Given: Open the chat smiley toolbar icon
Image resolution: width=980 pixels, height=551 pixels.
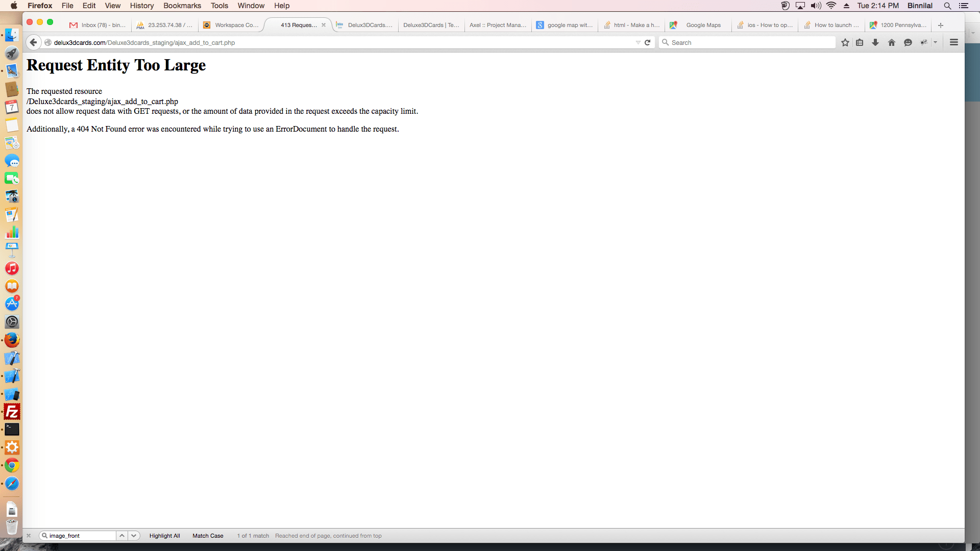Looking at the screenshot, I should (908, 42).
